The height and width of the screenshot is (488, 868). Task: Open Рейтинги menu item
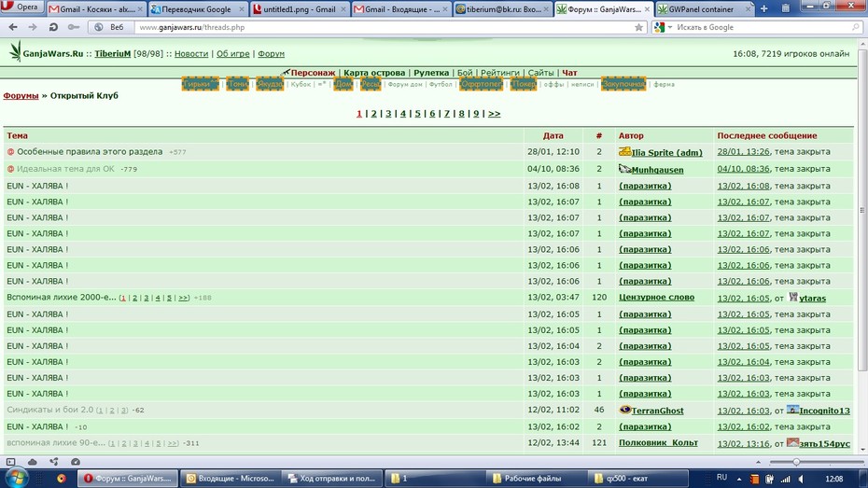point(500,73)
